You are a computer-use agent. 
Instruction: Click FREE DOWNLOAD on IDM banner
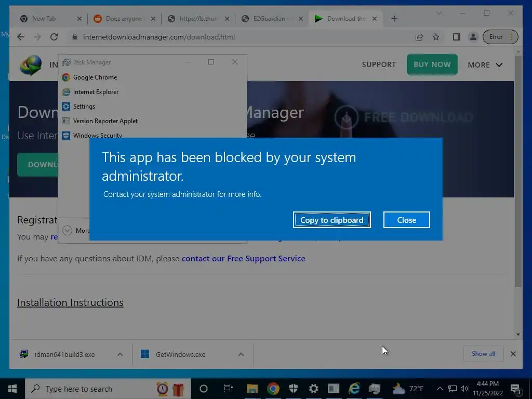click(404, 117)
